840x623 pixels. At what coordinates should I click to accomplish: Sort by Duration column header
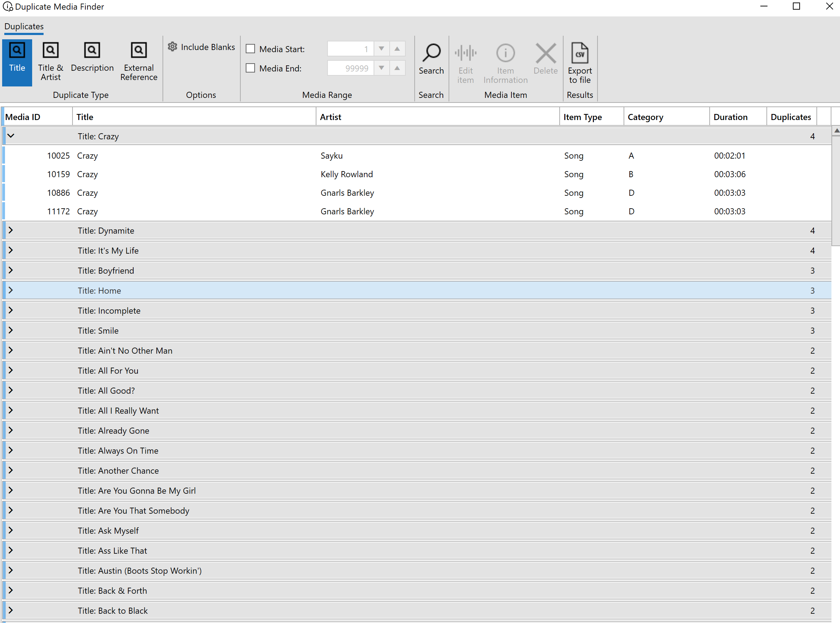(x=730, y=117)
